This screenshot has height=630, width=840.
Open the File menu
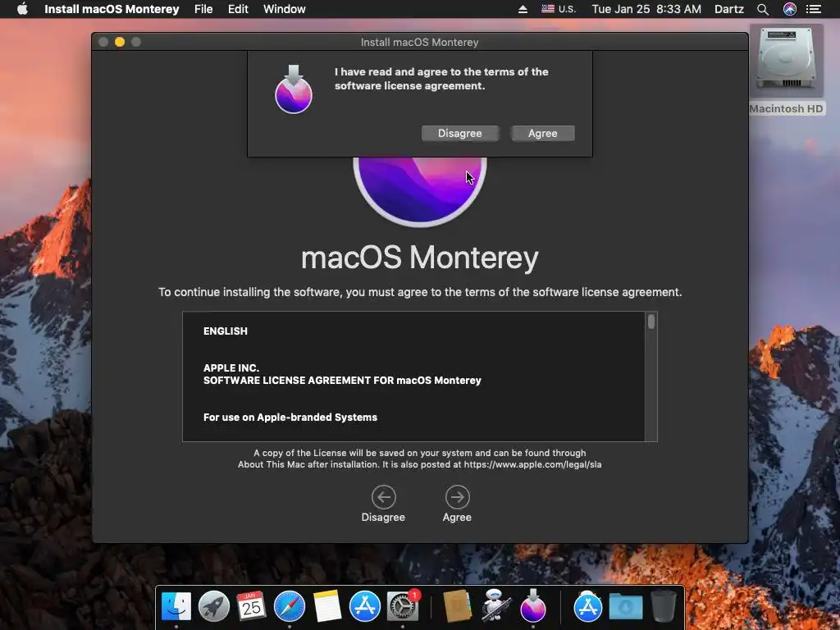coord(203,9)
